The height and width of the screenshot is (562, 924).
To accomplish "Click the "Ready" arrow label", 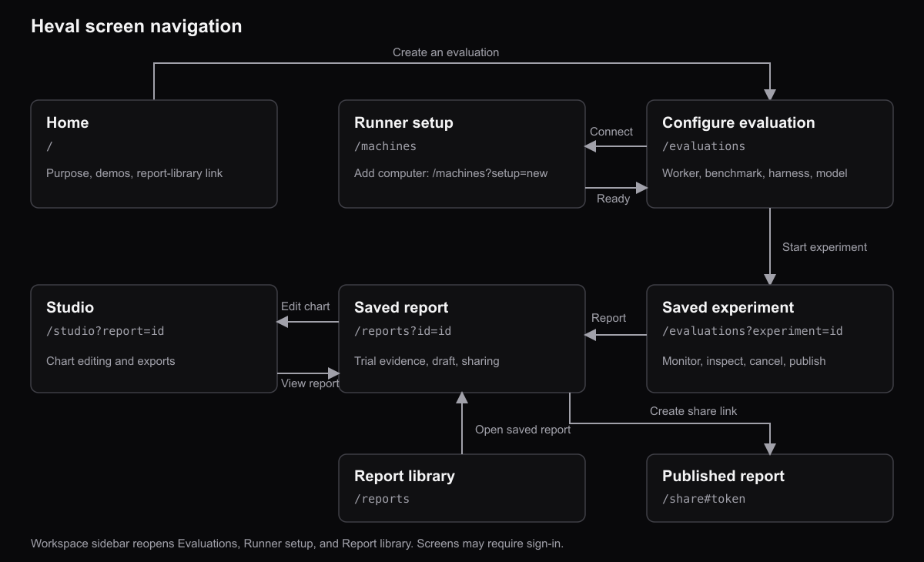I will click(x=613, y=199).
